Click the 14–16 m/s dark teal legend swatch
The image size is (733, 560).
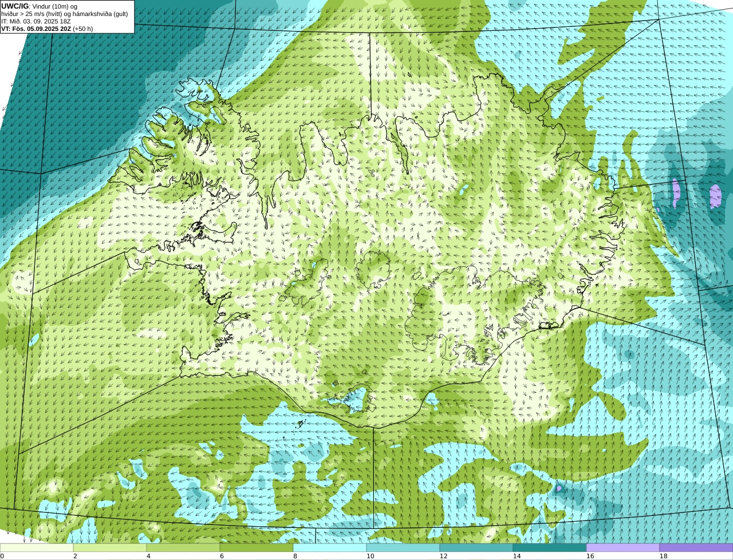coord(550,548)
